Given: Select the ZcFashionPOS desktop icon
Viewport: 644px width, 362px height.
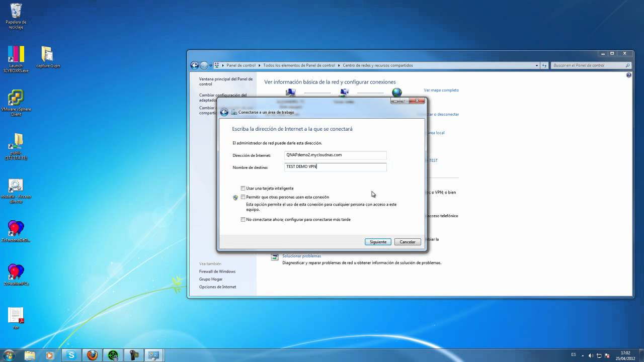Looking at the screenshot, I should click(x=16, y=275).
